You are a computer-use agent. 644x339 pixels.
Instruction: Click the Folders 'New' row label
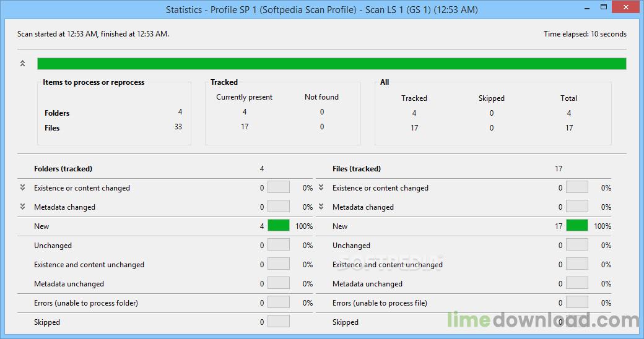(x=41, y=226)
